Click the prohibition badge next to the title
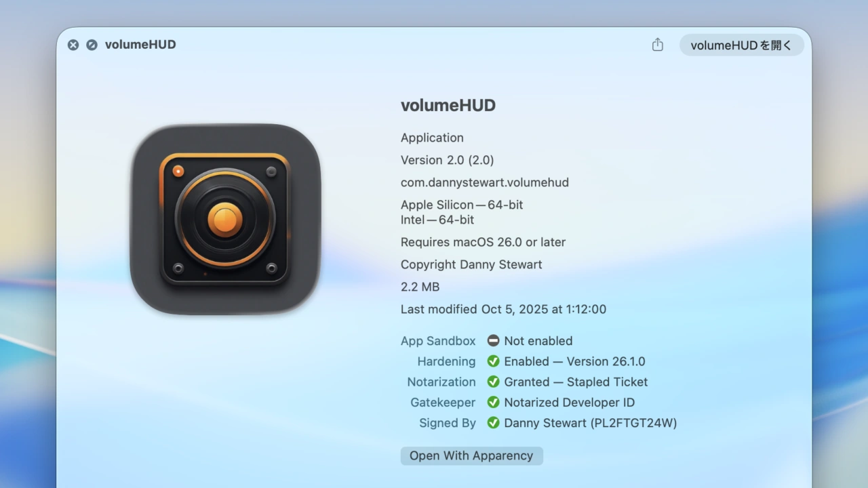868x488 pixels. click(92, 45)
